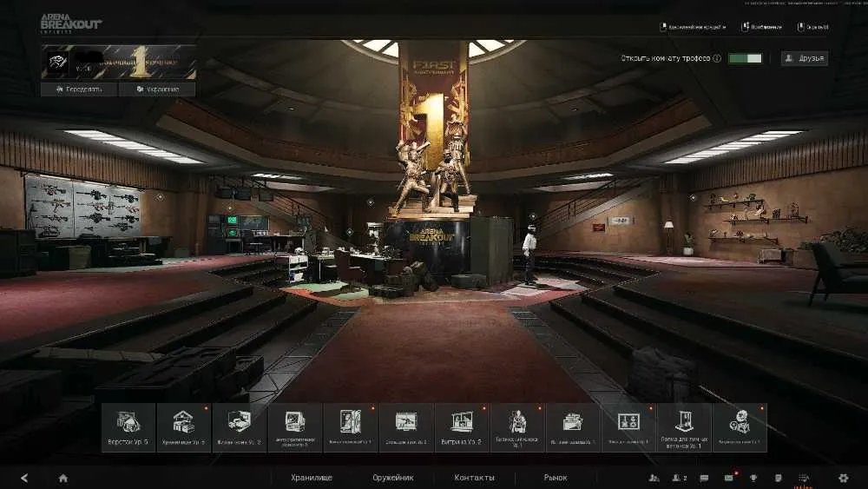Image resolution: width=868 pixels, height=489 pixels.
Task: Open the chat bubble icon
Action: pos(704,478)
